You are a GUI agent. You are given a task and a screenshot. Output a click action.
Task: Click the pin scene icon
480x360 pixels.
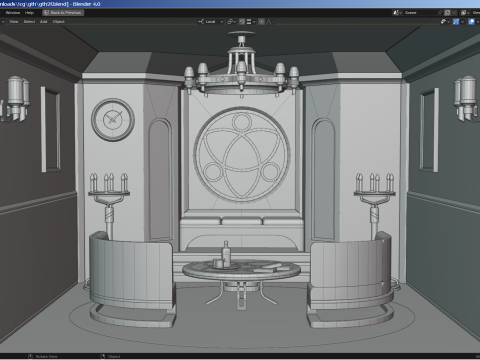coord(440,13)
